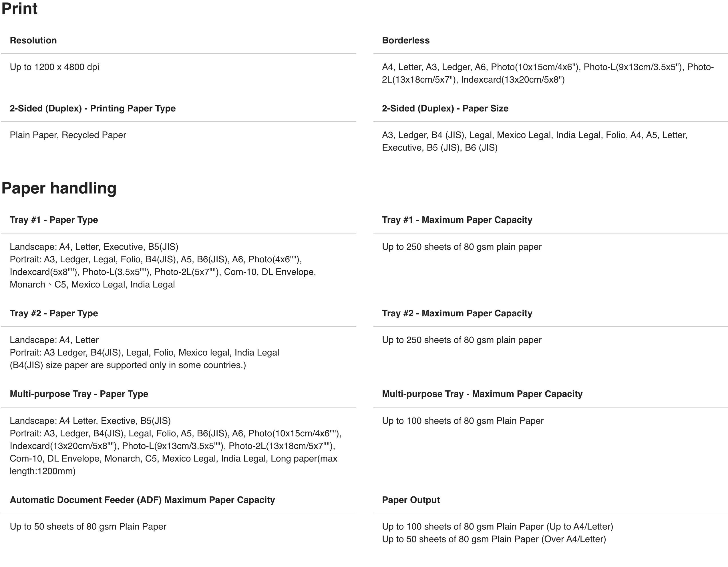
Task: Select 'Plain Paper, Recycled Paper' value
Action: tap(68, 135)
